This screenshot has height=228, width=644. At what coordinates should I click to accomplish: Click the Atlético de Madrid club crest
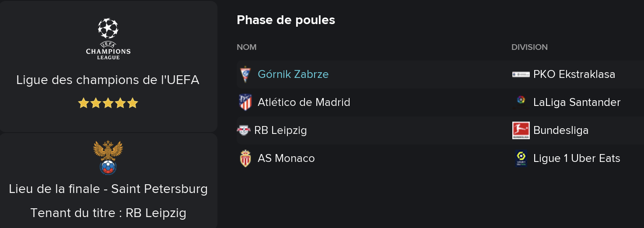tap(245, 102)
